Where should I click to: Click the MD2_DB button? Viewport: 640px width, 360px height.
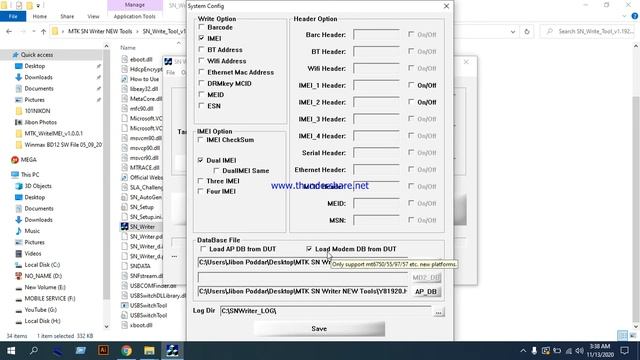(x=426, y=278)
